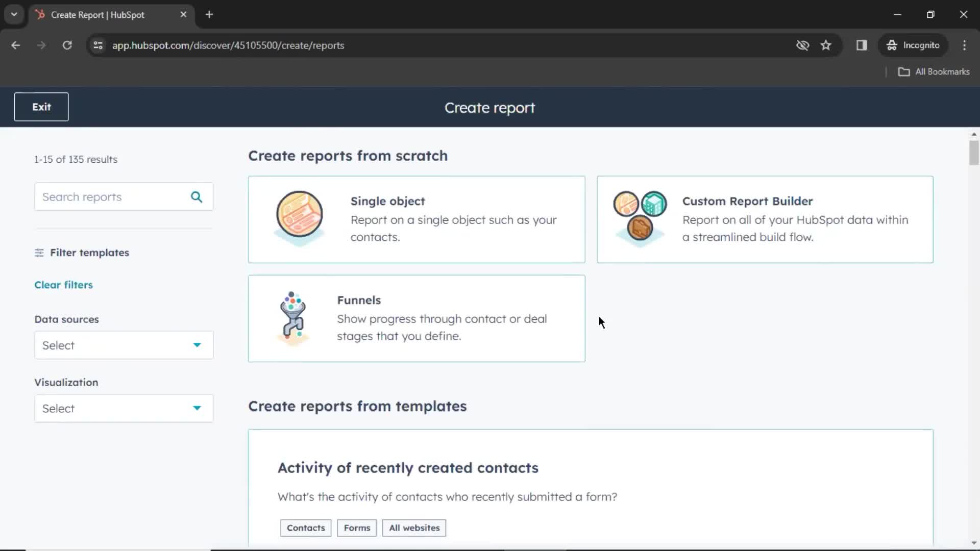Click the Clear filters link

click(x=63, y=285)
